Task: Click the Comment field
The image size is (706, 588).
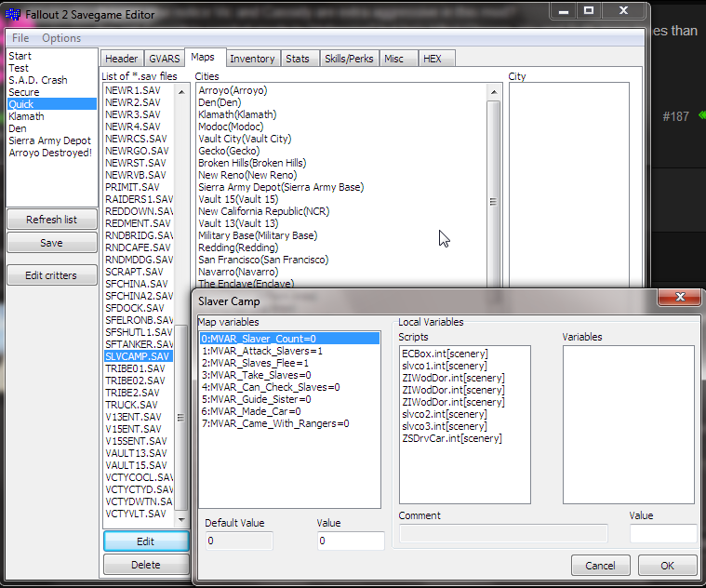Action: [x=503, y=533]
